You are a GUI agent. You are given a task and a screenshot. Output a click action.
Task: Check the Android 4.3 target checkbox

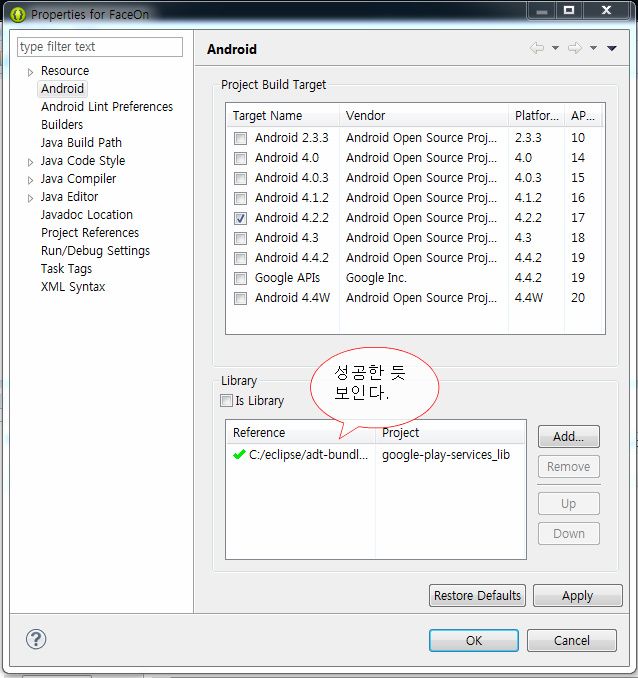(240, 238)
